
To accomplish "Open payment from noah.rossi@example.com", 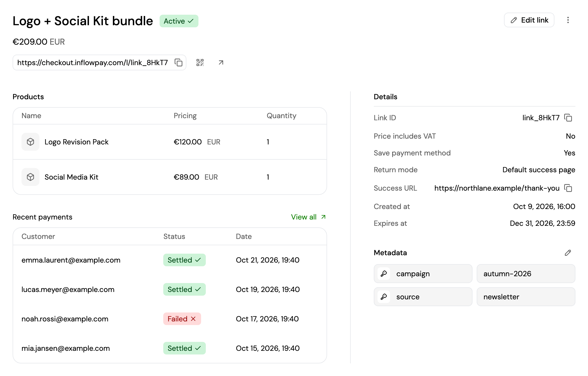I will [x=65, y=319].
